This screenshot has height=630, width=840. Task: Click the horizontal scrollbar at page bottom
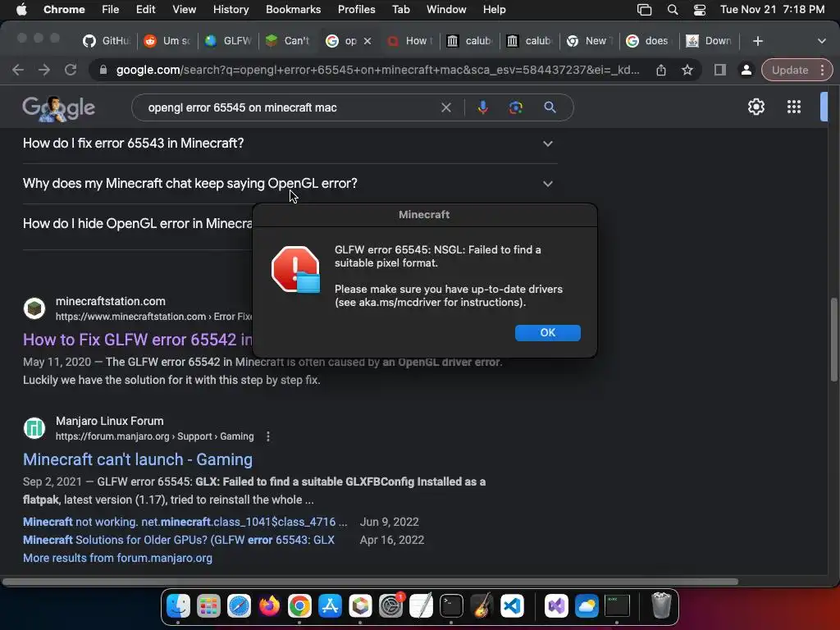[x=370, y=582]
